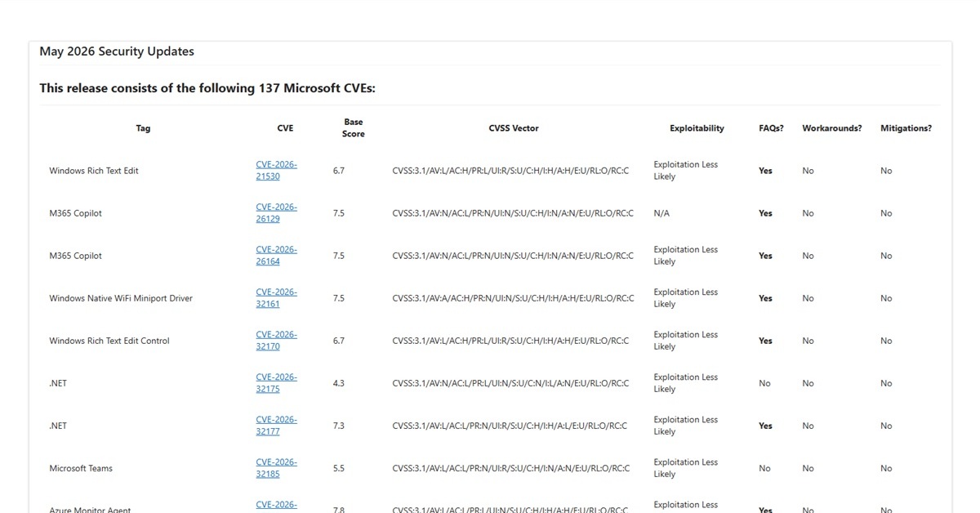The image size is (980, 513).
Task: Click the FAQs? column header
Action: (x=771, y=128)
